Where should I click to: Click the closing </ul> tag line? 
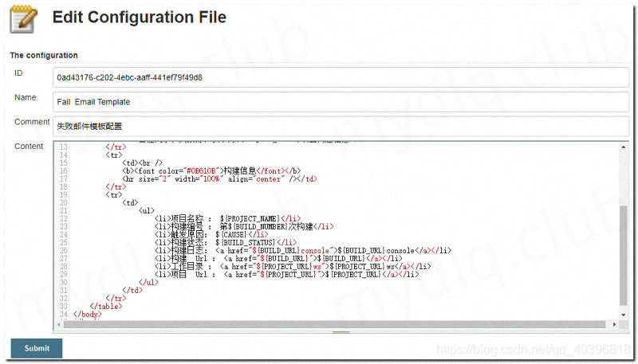148,282
